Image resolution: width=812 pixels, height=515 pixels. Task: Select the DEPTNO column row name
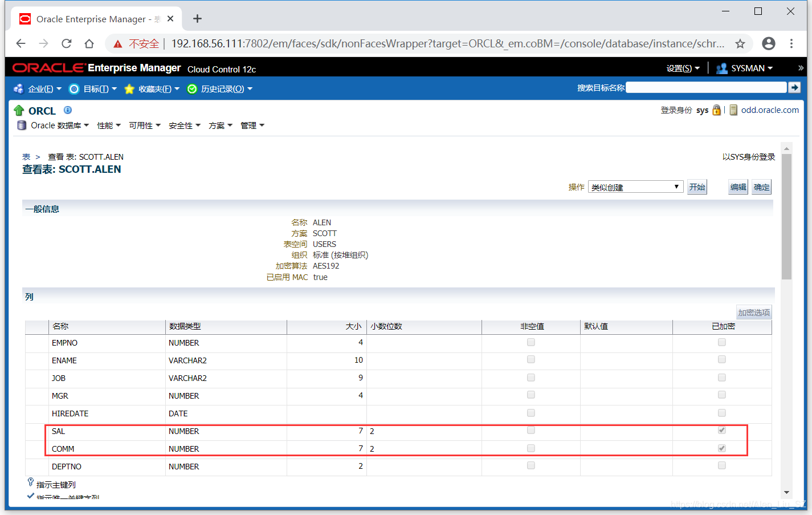coord(67,467)
